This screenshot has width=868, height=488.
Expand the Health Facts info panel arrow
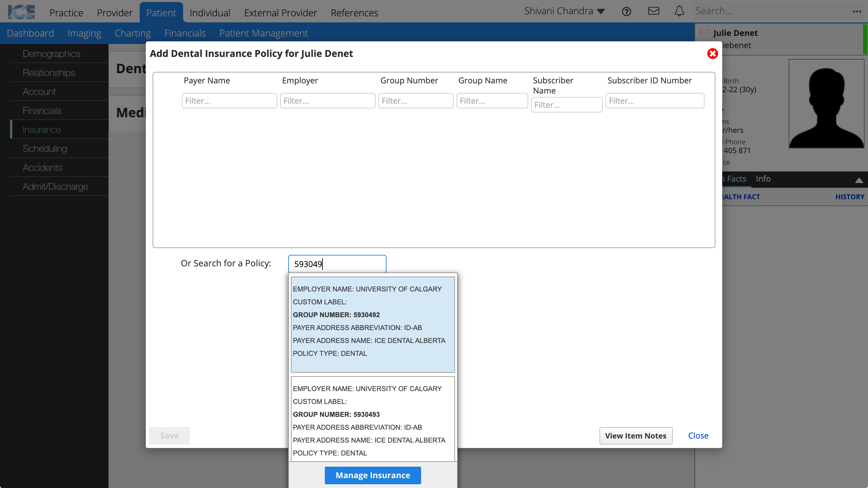point(859,179)
